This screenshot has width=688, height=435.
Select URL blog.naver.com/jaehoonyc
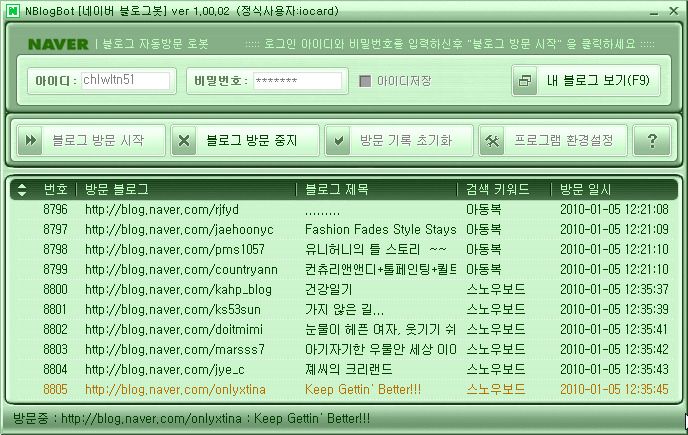click(x=179, y=230)
